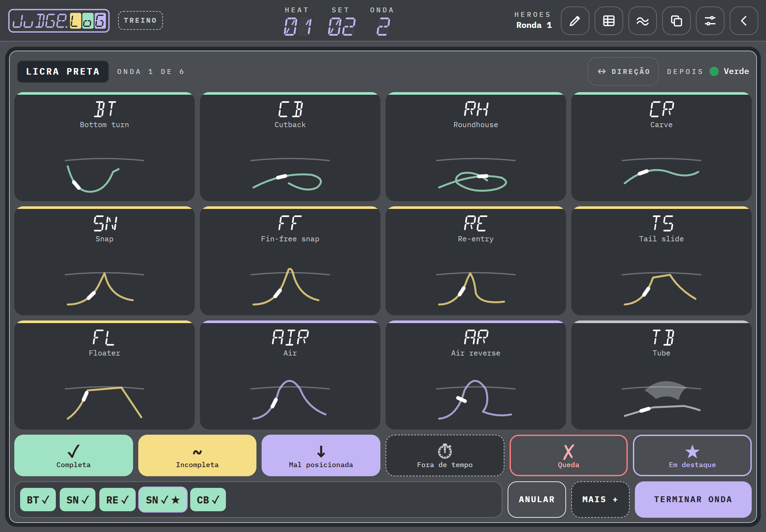Select the CB chip in wave sequence

208,500
